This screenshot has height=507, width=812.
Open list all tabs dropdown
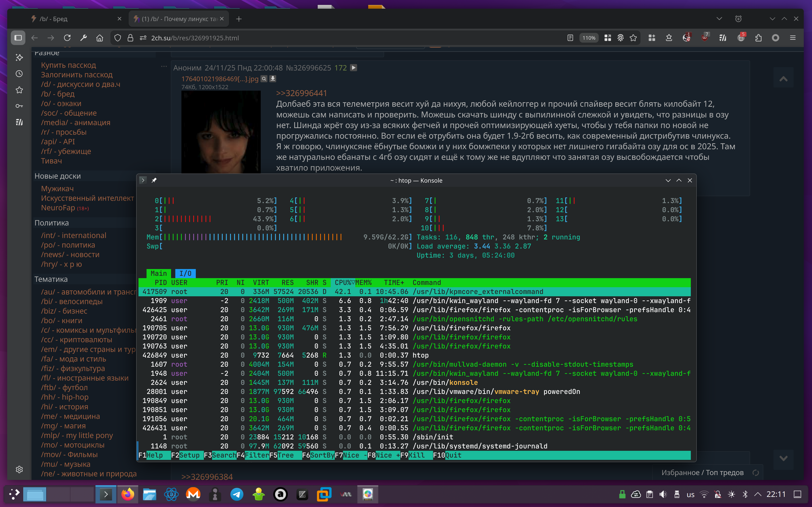719,19
